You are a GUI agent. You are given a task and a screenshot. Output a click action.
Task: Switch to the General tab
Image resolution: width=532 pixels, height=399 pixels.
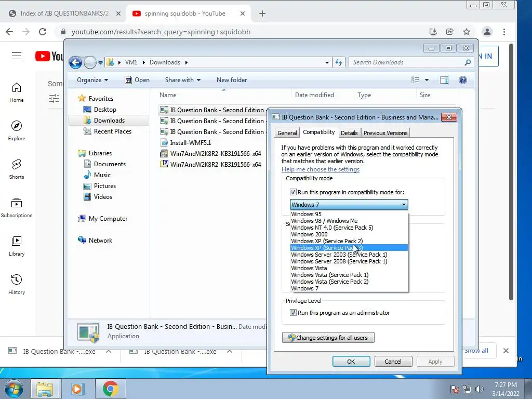287,133
